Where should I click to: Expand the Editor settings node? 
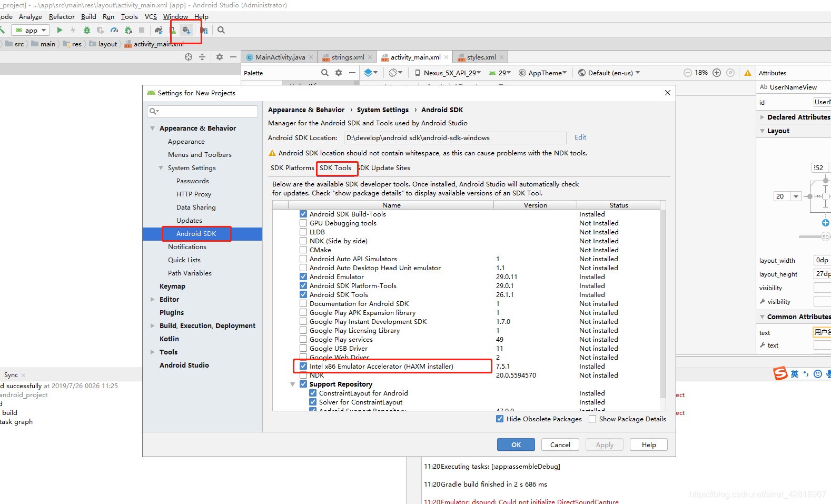[x=153, y=299]
